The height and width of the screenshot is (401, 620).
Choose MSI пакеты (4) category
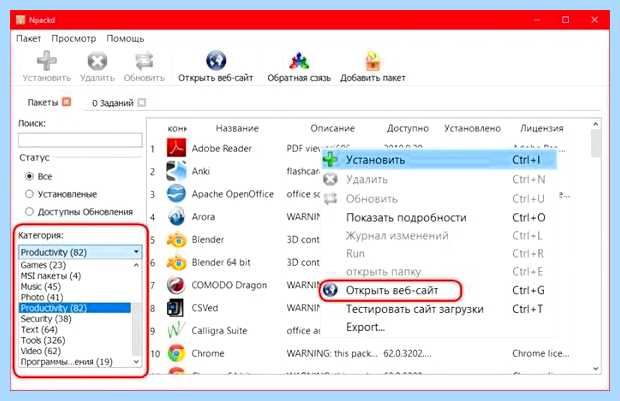pyautogui.click(x=51, y=275)
